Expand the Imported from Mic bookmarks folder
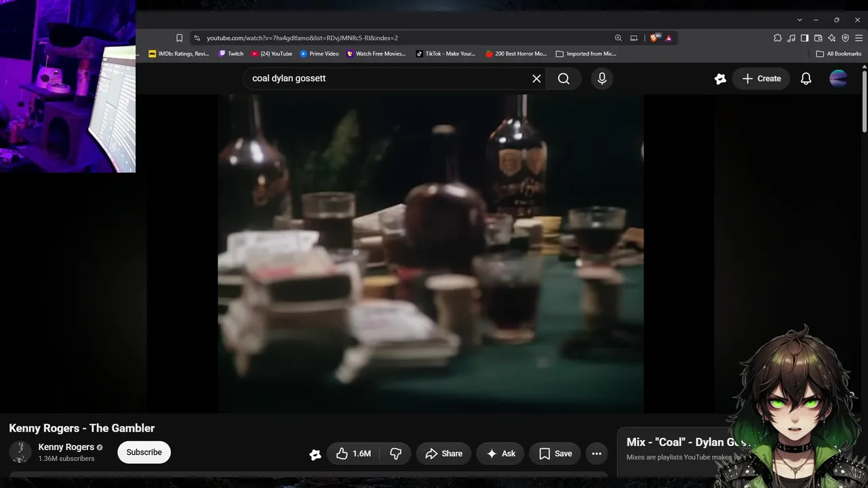 pyautogui.click(x=586, y=54)
